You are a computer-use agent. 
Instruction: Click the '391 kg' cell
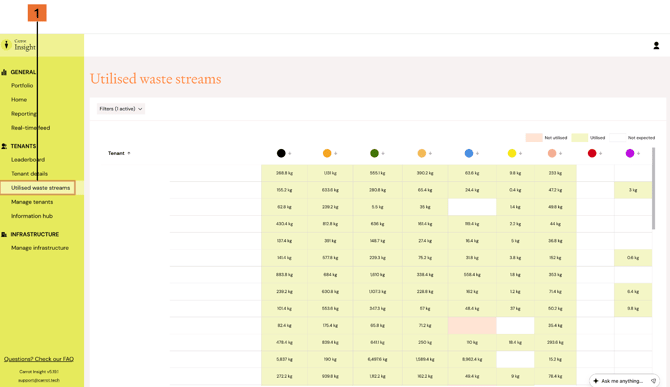click(330, 241)
